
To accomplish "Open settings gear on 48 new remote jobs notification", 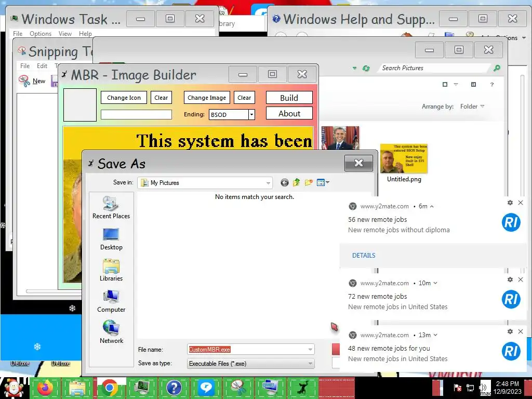I will (510, 331).
